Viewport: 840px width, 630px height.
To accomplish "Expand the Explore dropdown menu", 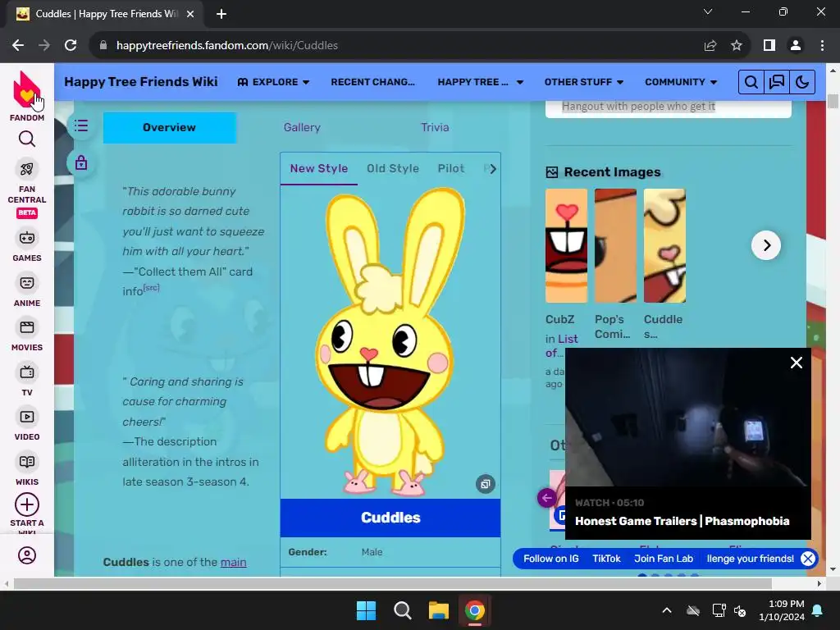I will (273, 82).
